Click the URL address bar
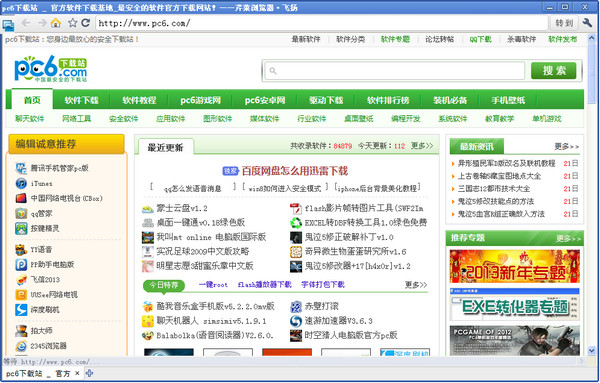Screen dimensions: 600x383 321,23
